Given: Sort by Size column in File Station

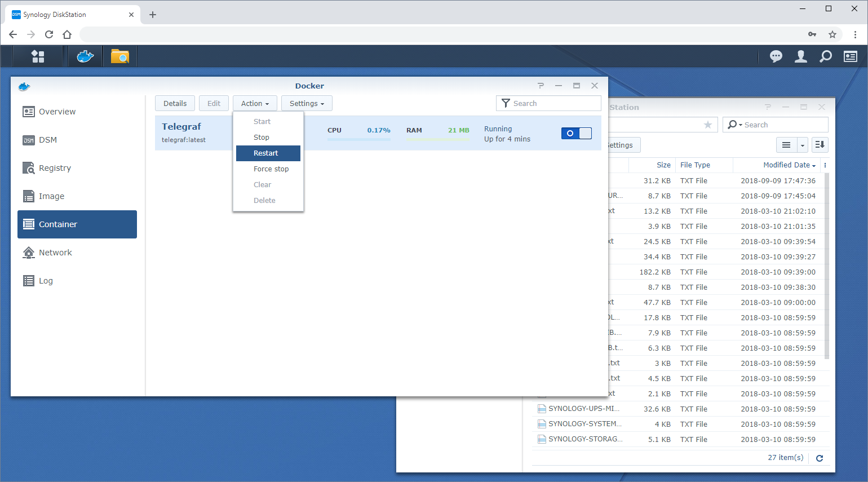Looking at the screenshot, I should [652, 165].
